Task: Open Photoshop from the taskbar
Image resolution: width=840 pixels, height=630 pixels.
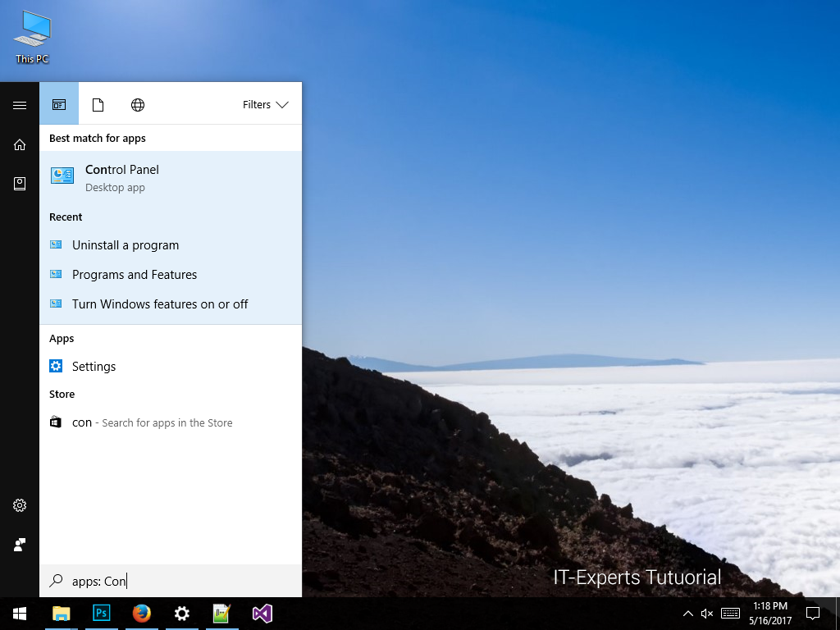Action: click(x=102, y=614)
